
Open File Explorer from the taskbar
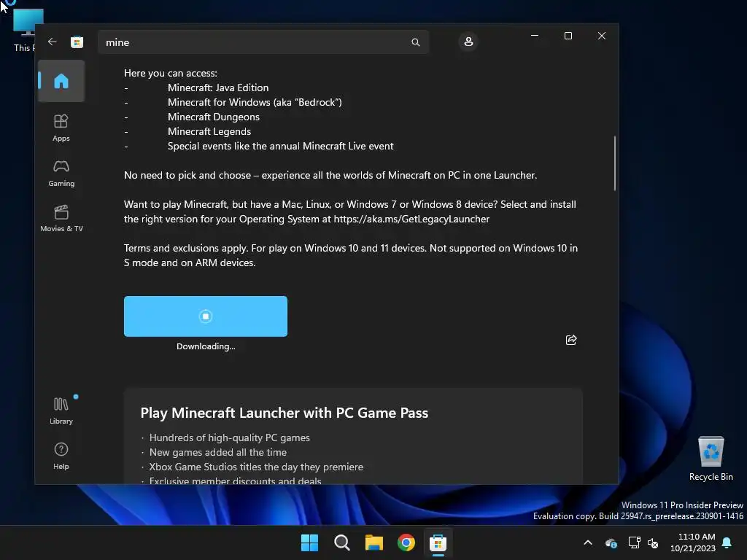(x=374, y=542)
